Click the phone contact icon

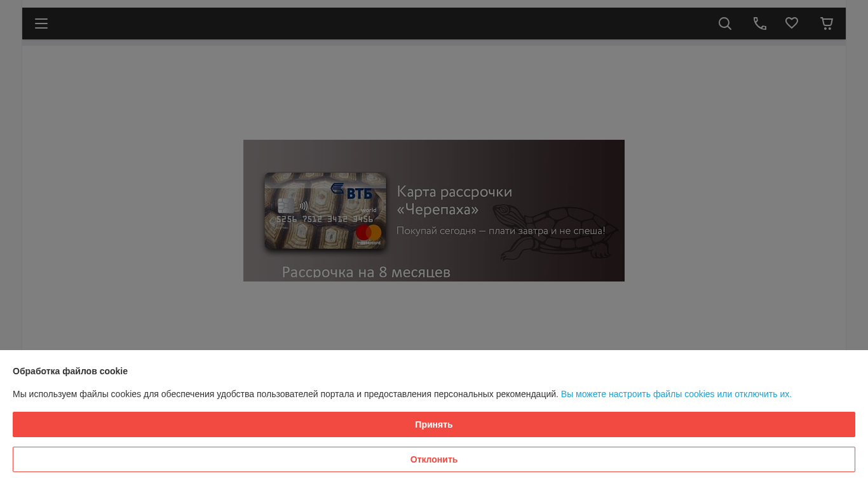click(x=760, y=24)
